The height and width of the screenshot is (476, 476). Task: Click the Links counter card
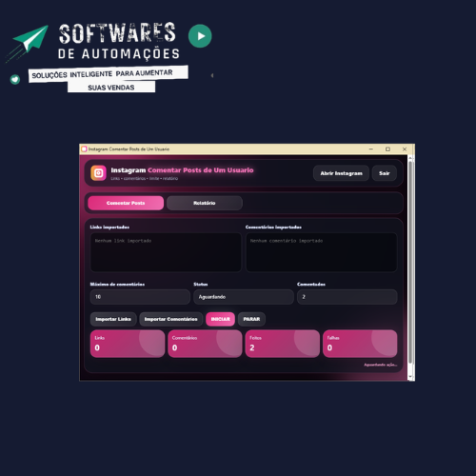pyautogui.click(x=128, y=344)
